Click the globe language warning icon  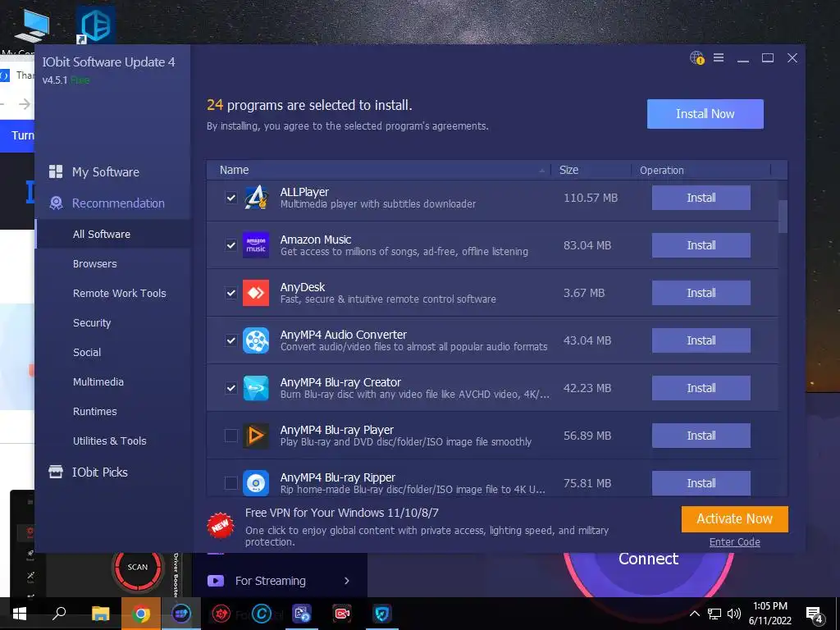pos(697,58)
